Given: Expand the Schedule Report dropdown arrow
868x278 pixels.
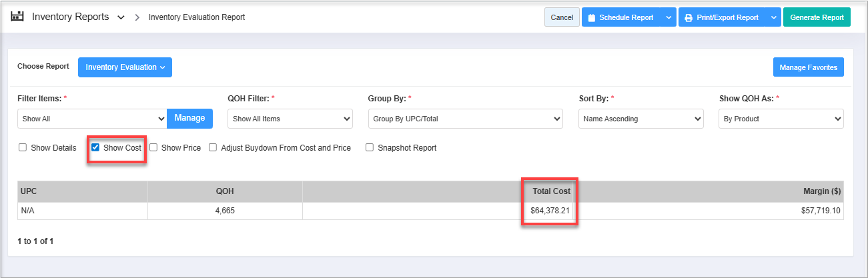Looking at the screenshot, I should point(669,18).
